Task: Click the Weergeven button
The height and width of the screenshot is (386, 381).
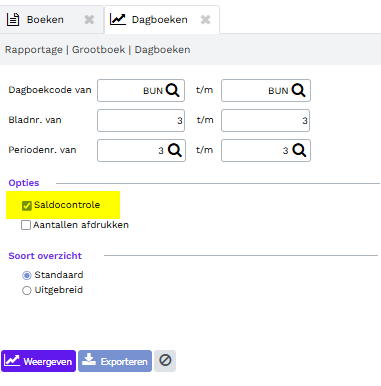Action: (x=38, y=361)
